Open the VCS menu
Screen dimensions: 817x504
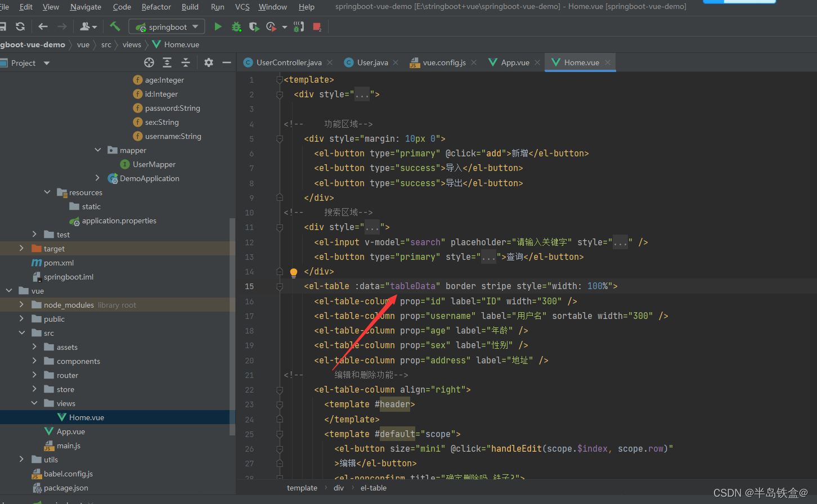tap(243, 7)
